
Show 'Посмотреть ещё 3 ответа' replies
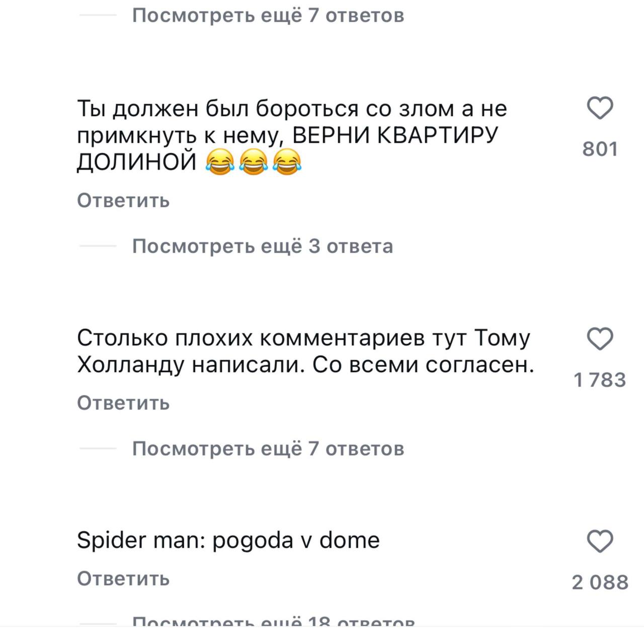(x=262, y=246)
